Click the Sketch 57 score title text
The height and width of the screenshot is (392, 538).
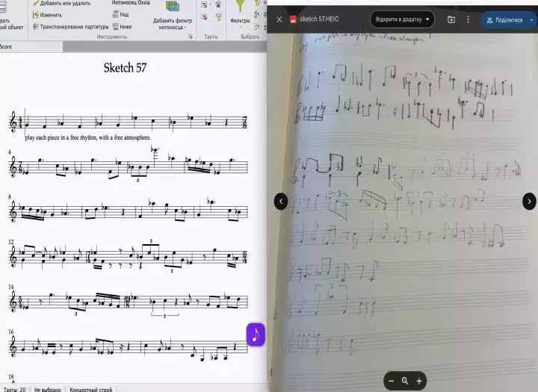click(125, 68)
